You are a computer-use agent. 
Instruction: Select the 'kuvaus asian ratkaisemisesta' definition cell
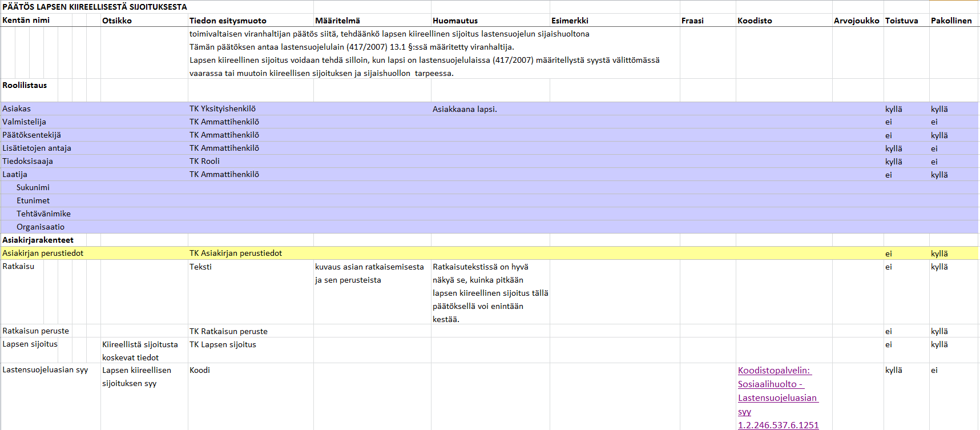[x=369, y=274]
